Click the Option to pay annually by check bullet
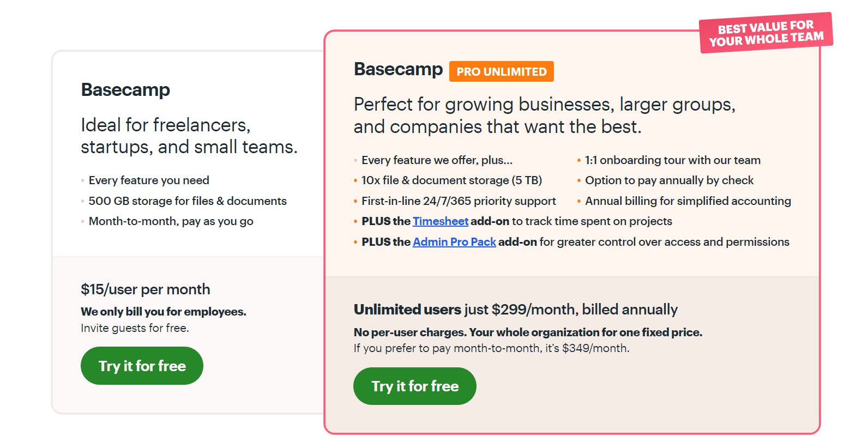Viewport: 868px width, 448px height. (669, 180)
